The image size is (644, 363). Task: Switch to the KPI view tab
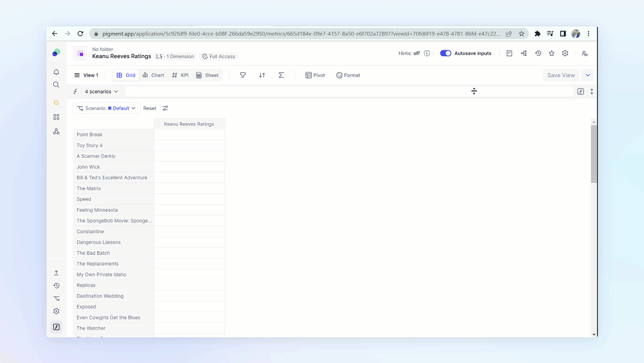(x=181, y=75)
